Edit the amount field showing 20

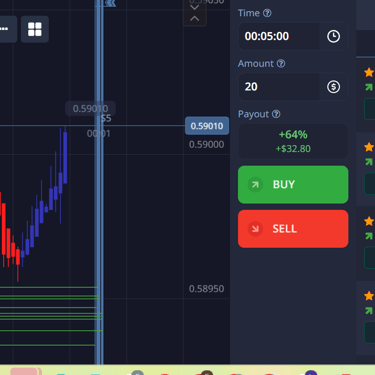pos(279,87)
